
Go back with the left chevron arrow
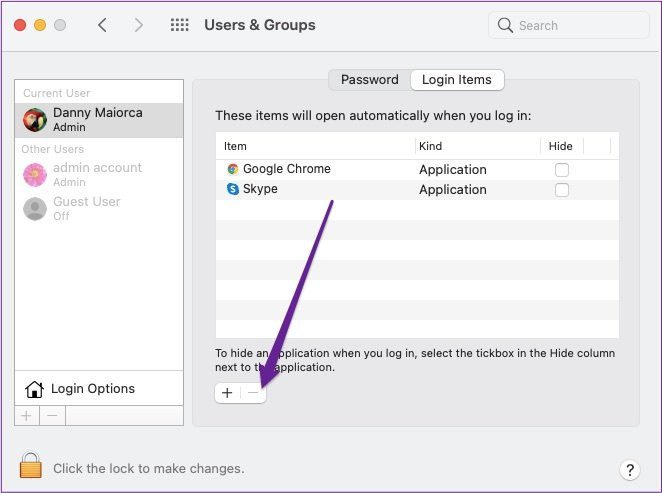102,25
